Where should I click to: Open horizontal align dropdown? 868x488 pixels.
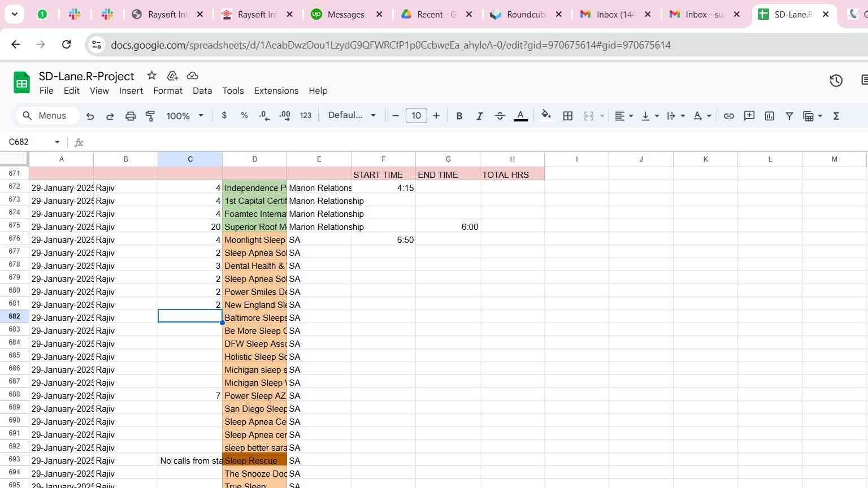coord(624,116)
